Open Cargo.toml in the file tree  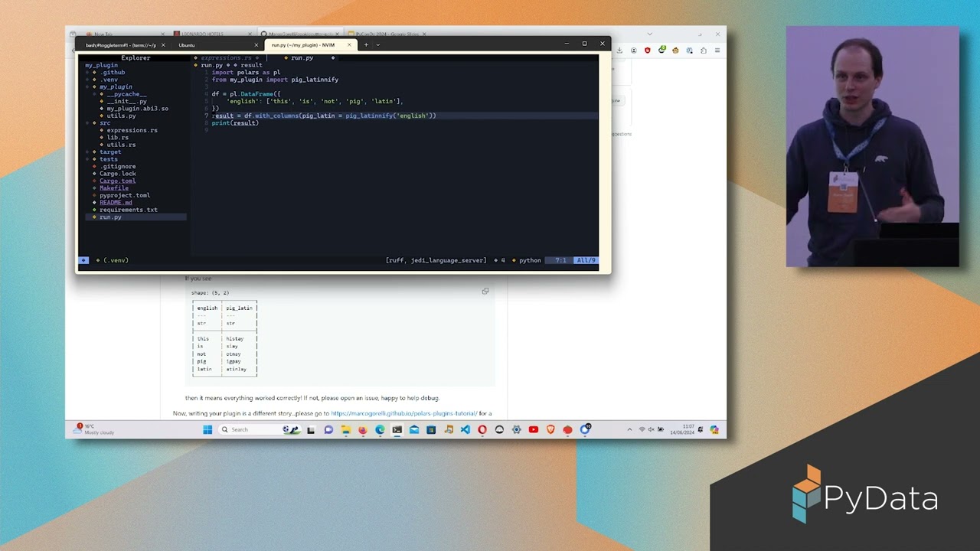coord(117,181)
